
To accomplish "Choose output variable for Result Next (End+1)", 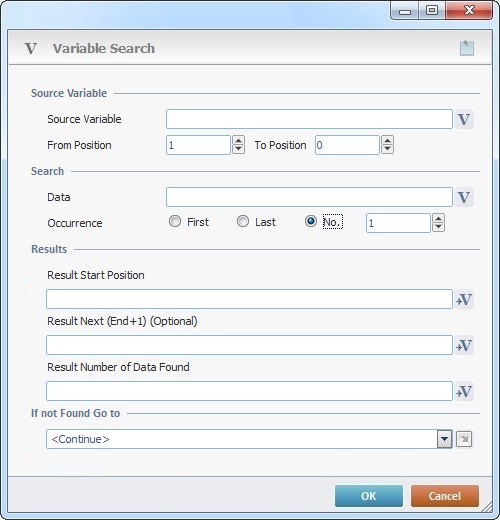I will [x=464, y=345].
